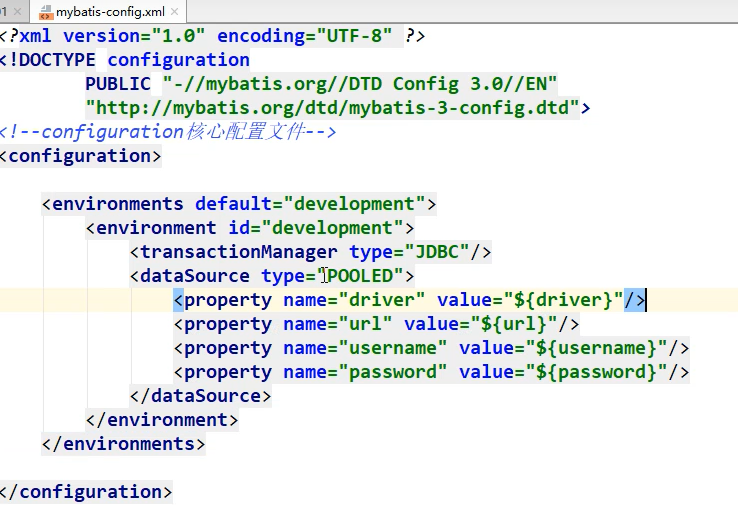738x505 pixels.
Task: Click the !DOCTYPE configuration line
Action: tap(125, 60)
